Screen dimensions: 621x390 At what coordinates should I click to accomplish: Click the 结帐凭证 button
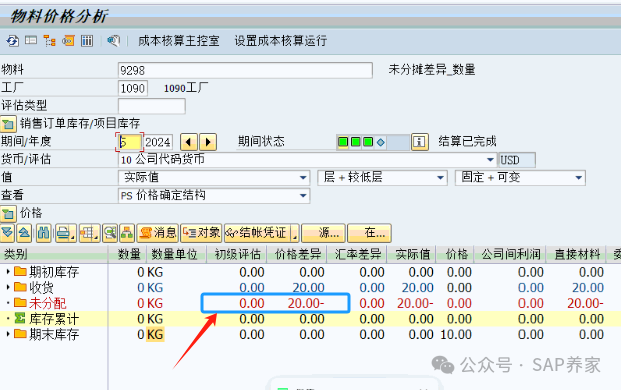[x=257, y=233]
